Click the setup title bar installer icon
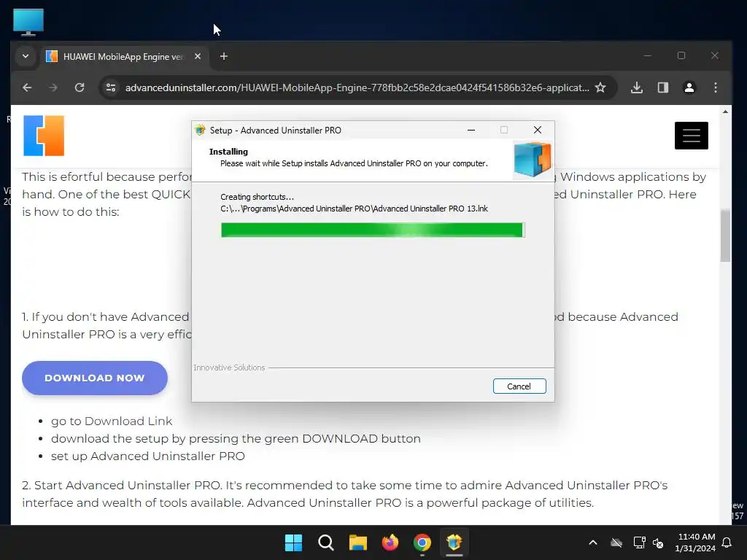The image size is (747, 560). 200,130
